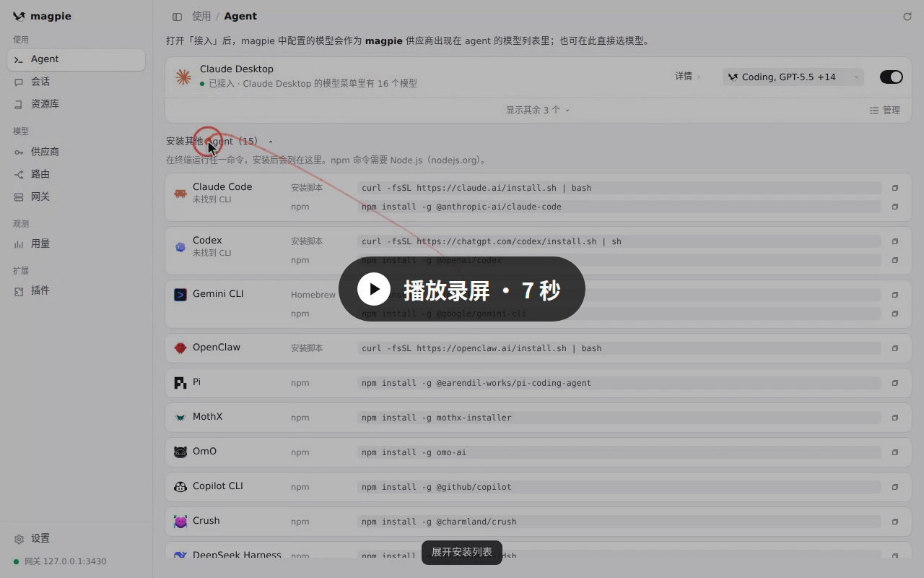Viewport: 924px width, 578px height.
Task: Select the Claude Code curl command text
Action: click(476, 188)
